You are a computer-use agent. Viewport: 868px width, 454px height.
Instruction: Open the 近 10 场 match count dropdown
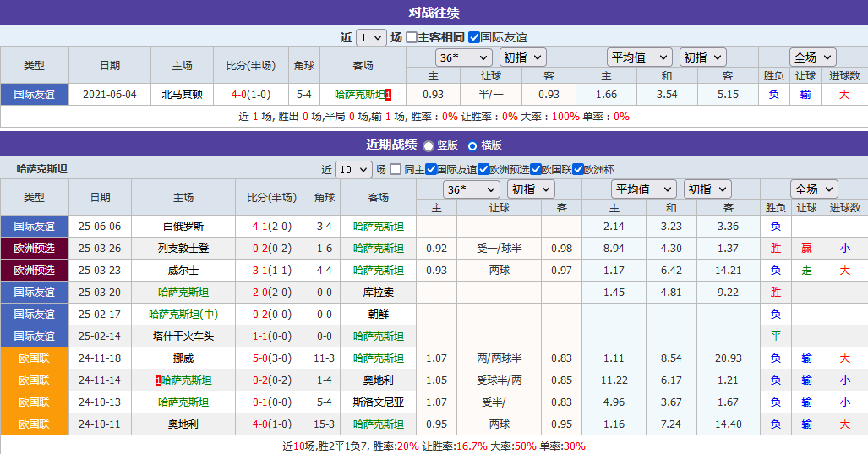pyautogui.click(x=353, y=169)
